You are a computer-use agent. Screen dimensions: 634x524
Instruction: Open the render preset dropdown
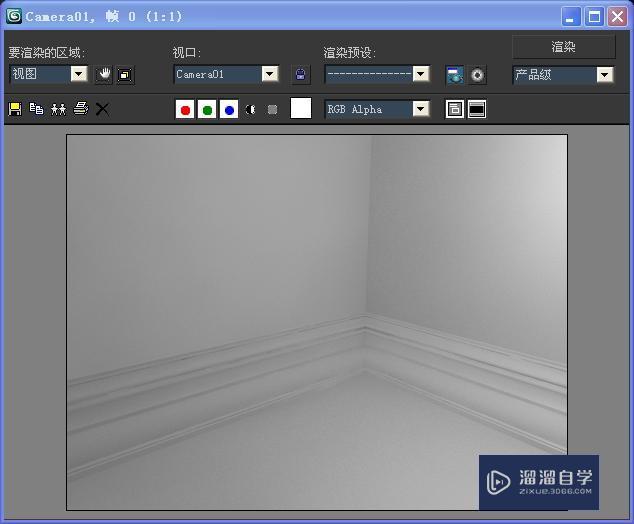[377, 74]
